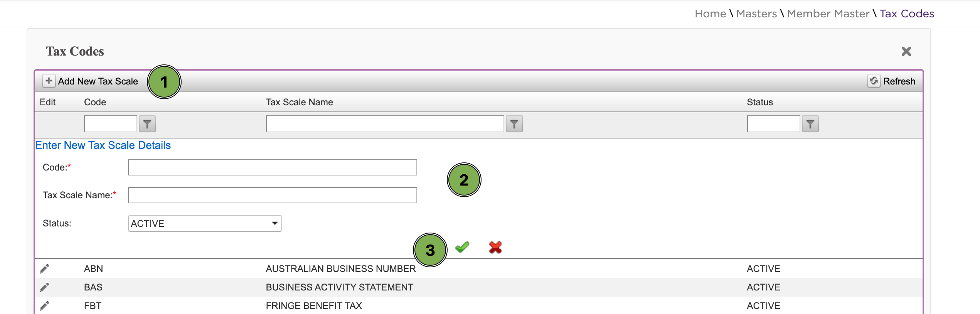The width and height of the screenshot is (980, 314).
Task: Close the Tax Codes panel
Action: (x=906, y=51)
